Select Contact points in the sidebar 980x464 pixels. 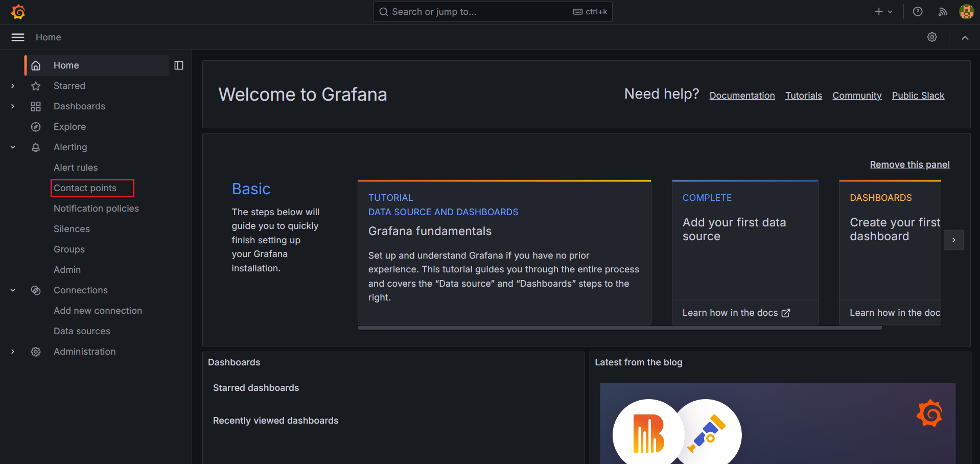click(86, 188)
